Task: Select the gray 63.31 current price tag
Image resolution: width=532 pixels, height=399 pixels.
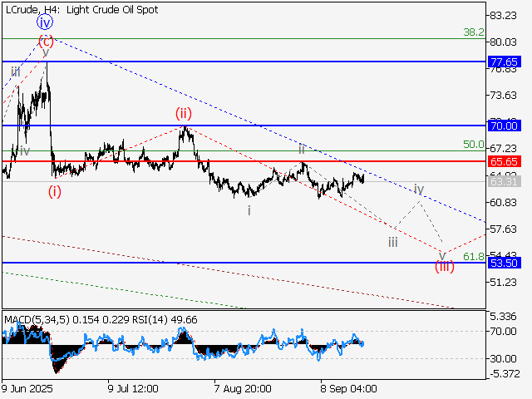Action: pyautogui.click(x=505, y=181)
